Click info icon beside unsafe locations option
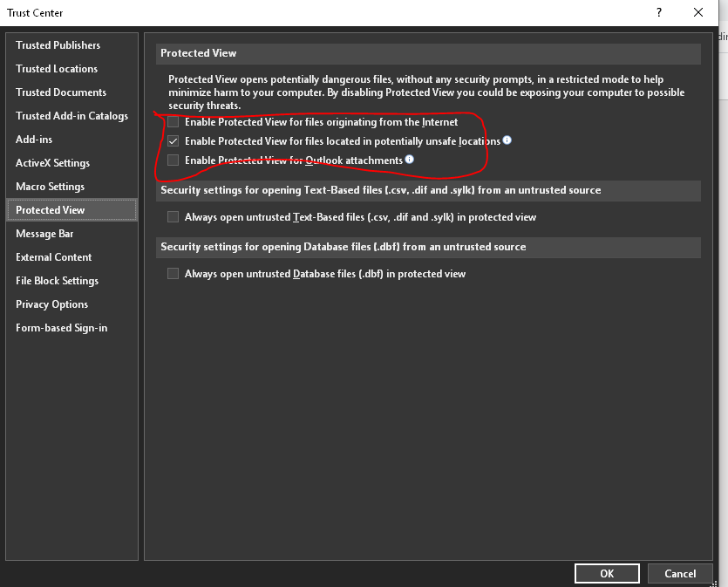 point(507,140)
